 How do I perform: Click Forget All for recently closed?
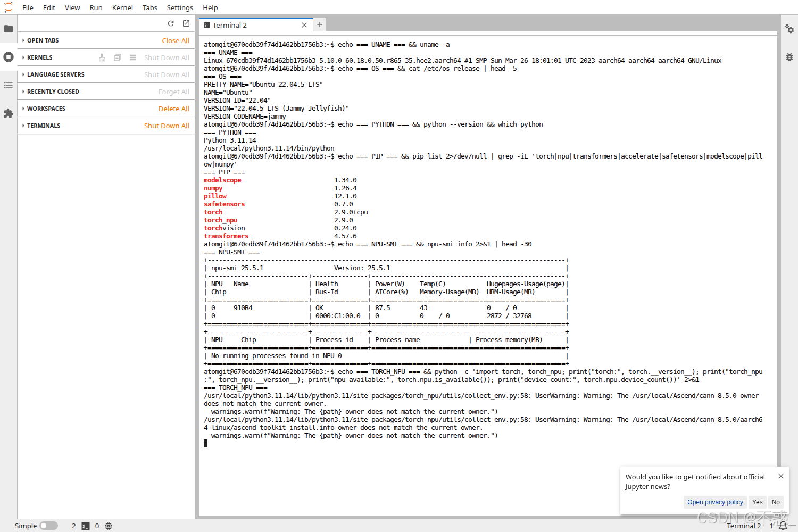pyautogui.click(x=174, y=92)
